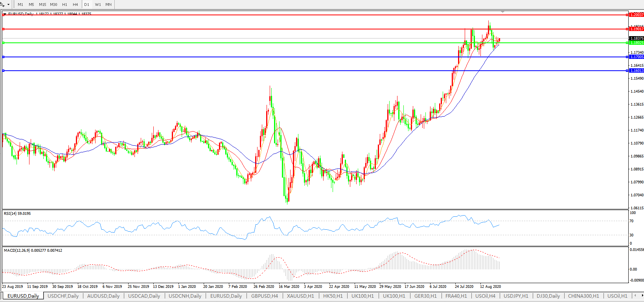
Task: Open the dropdown arrow beside the arrange icon
Action: 8,5
